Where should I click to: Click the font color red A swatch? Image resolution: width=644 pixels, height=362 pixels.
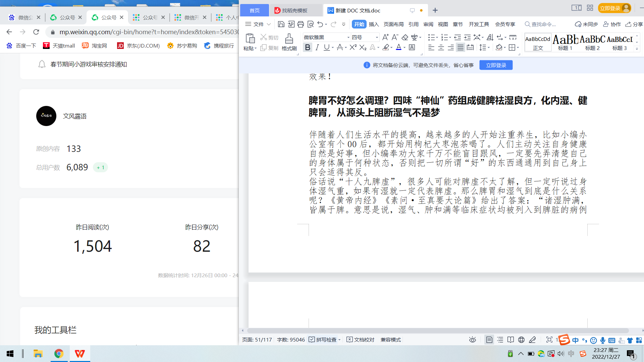tap(398, 48)
